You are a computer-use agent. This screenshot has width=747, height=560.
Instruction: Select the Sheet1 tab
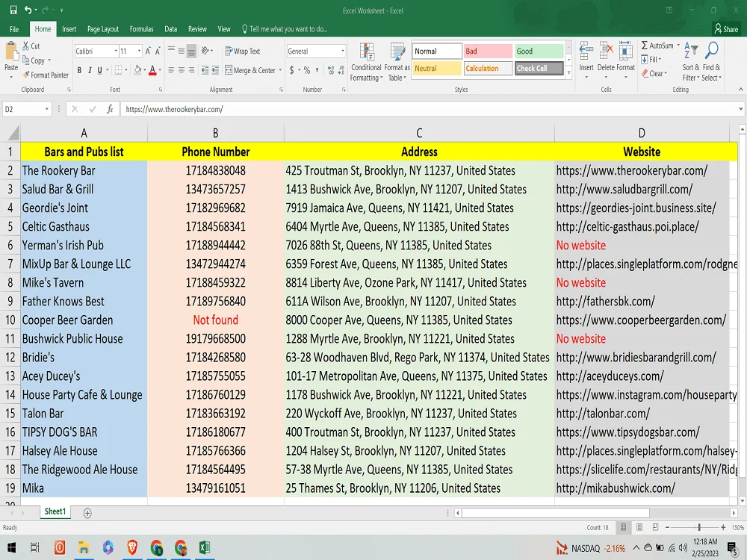55,511
